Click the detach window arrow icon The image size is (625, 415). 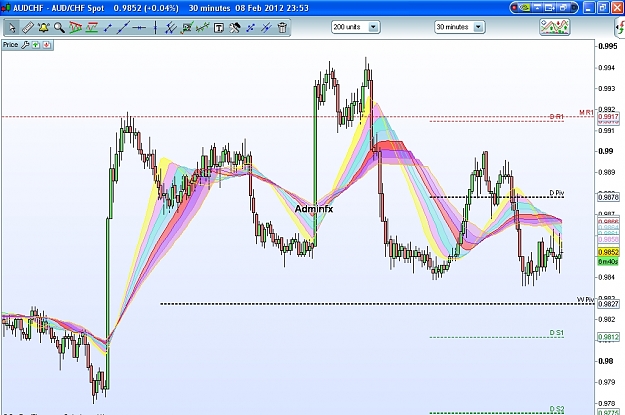[550, 8]
